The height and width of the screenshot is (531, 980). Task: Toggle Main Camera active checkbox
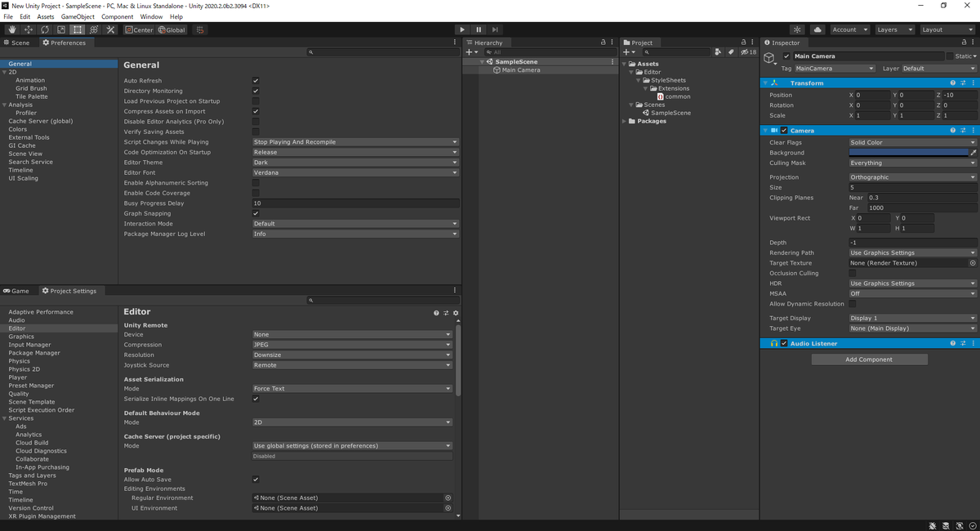click(786, 56)
